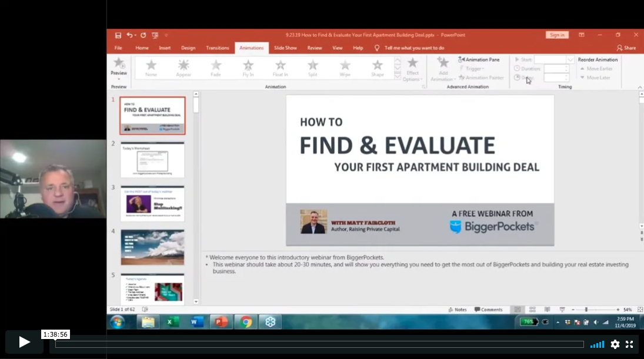Select slide 4 clouds landscape thumbnail

click(152, 247)
